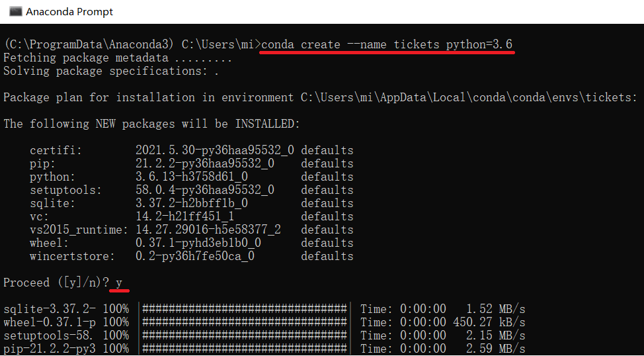Screen dimensions: 644x356
Task: Click the underlined conda create command
Action: 387,44
